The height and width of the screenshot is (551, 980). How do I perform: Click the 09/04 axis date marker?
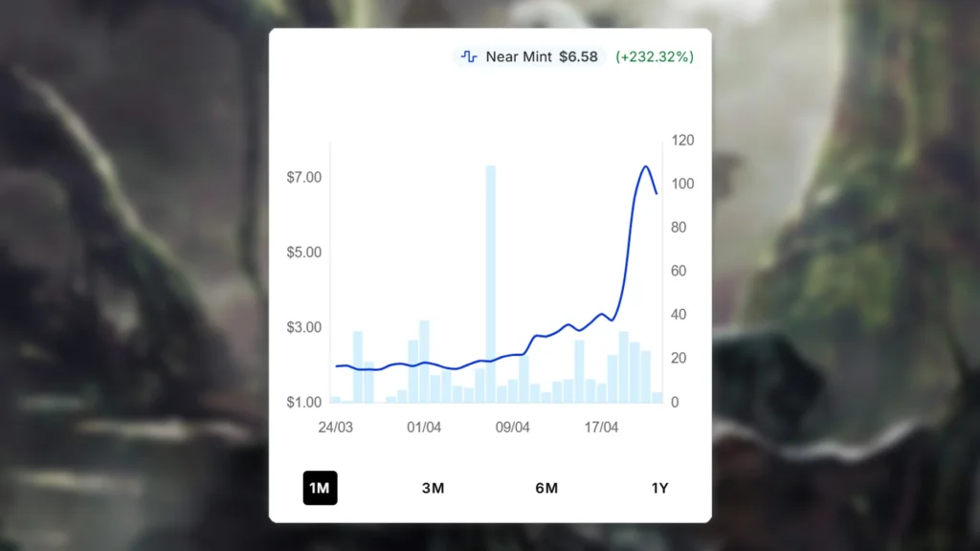point(514,428)
